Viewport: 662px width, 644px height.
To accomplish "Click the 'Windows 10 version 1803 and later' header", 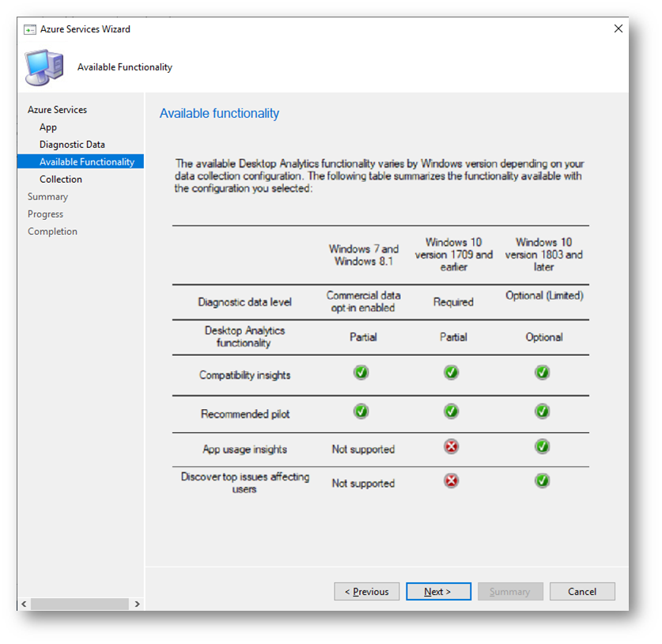I will pos(544,255).
